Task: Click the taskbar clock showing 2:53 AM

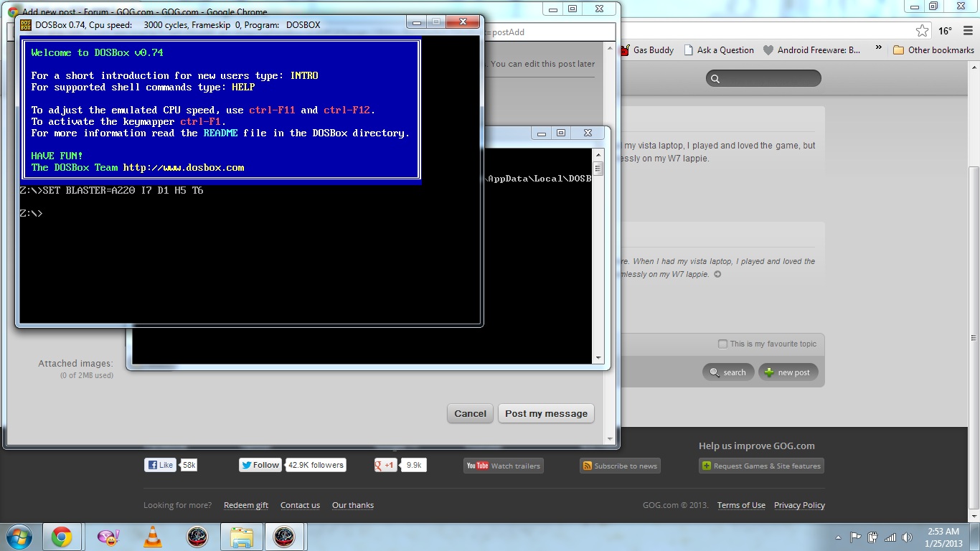Action: [x=943, y=537]
